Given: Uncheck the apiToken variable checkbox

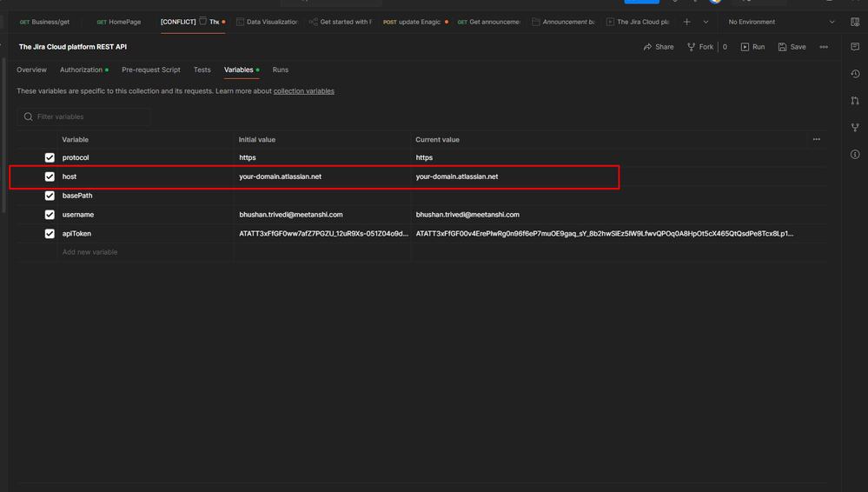Looking at the screenshot, I should click(50, 233).
